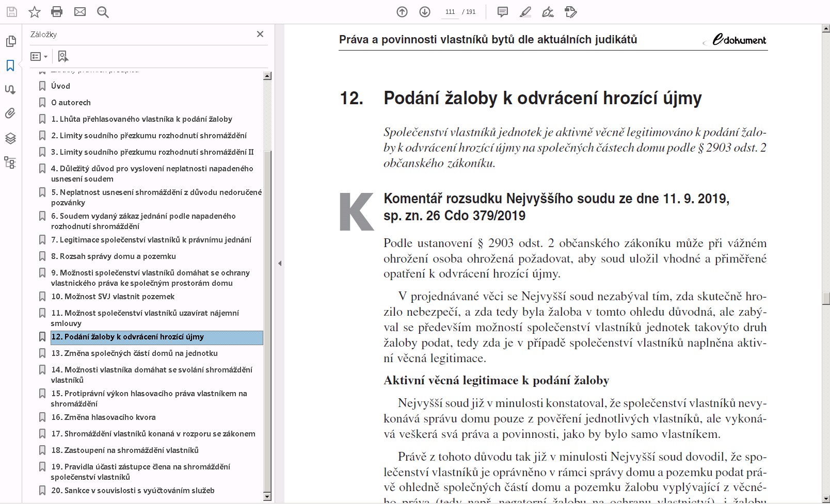
Task: Open the Find text magnifier tool
Action: (x=103, y=11)
